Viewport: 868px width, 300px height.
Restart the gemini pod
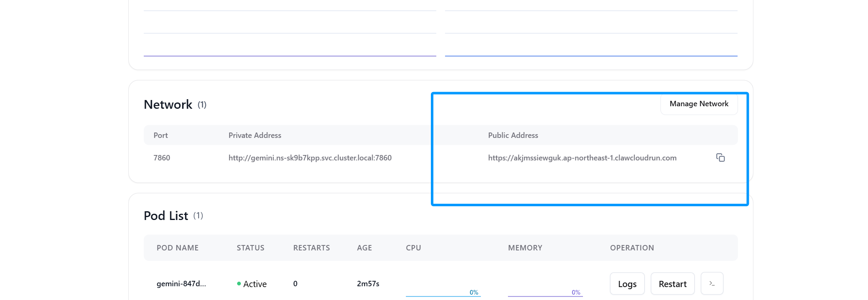coord(672,284)
